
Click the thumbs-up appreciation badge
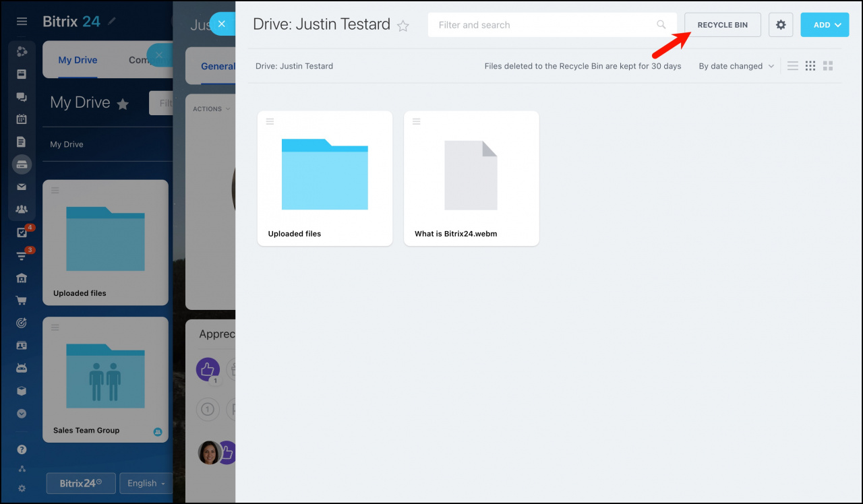[x=208, y=369]
